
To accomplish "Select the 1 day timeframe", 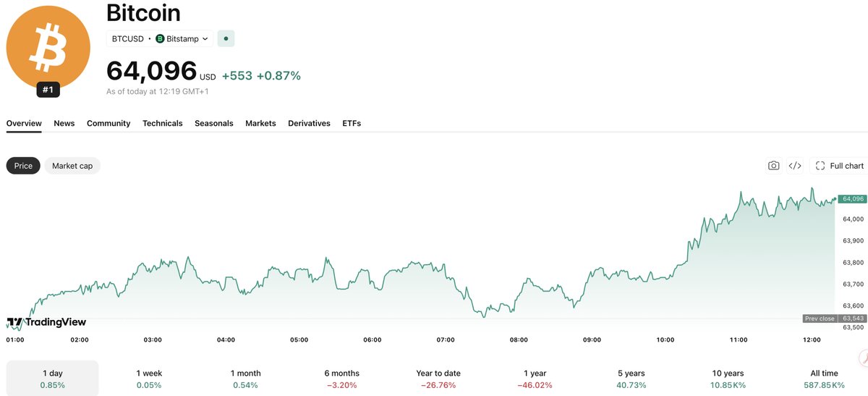I will click(x=52, y=379).
